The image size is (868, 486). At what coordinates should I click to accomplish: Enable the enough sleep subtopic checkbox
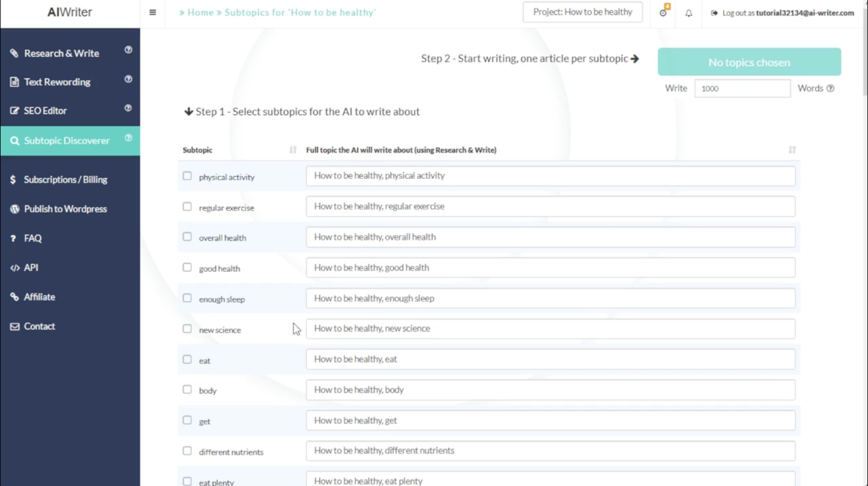tap(187, 298)
